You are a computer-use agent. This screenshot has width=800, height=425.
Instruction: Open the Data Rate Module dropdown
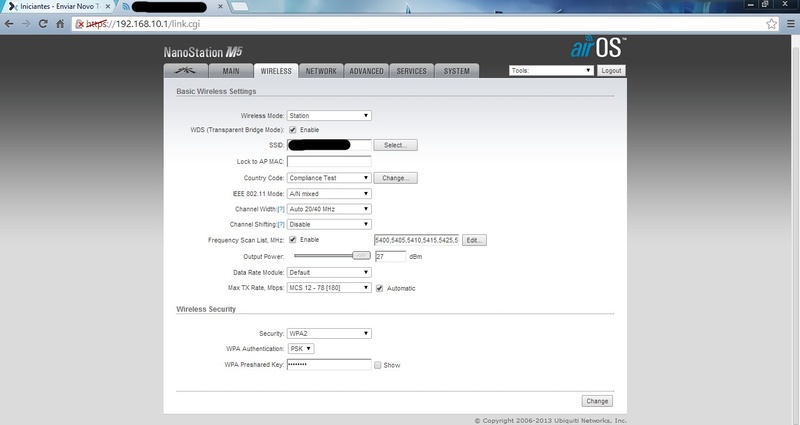tap(329, 272)
